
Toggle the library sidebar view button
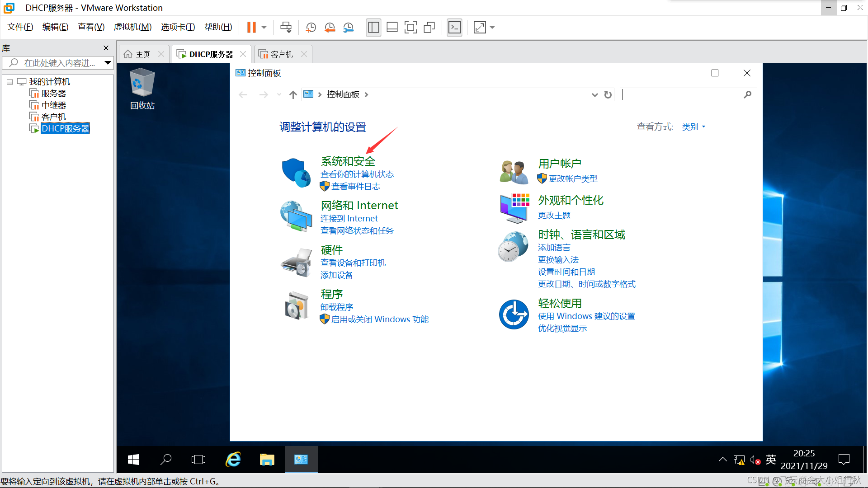[373, 28]
